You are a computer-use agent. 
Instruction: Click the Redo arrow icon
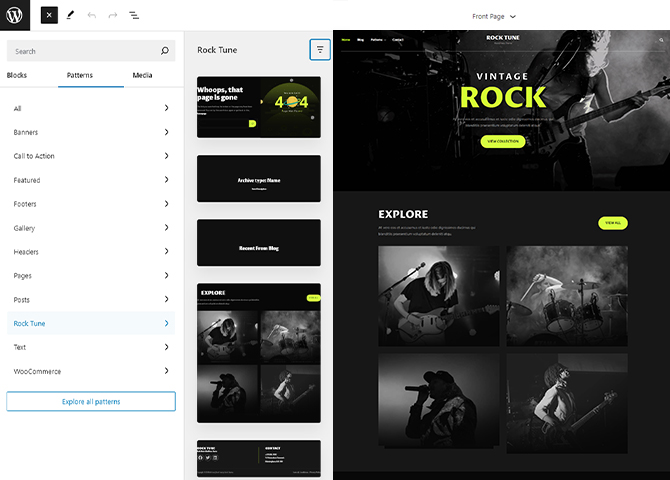point(113,16)
